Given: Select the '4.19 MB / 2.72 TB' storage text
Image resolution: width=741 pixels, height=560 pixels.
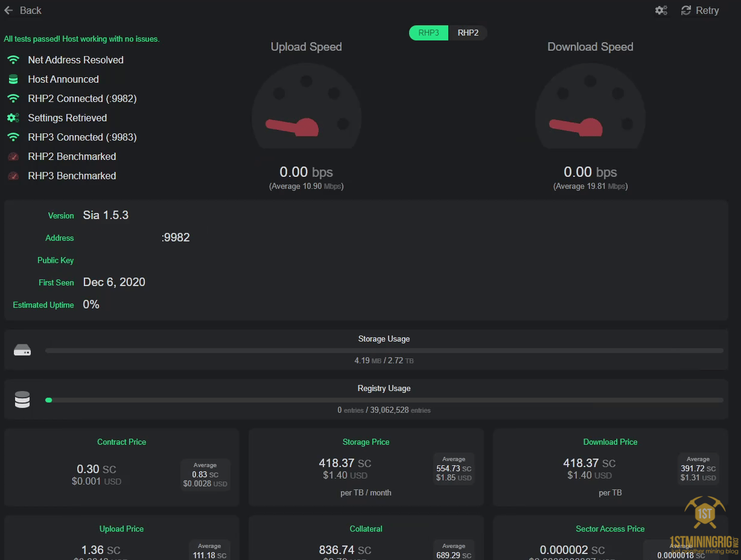Looking at the screenshot, I should [384, 361].
